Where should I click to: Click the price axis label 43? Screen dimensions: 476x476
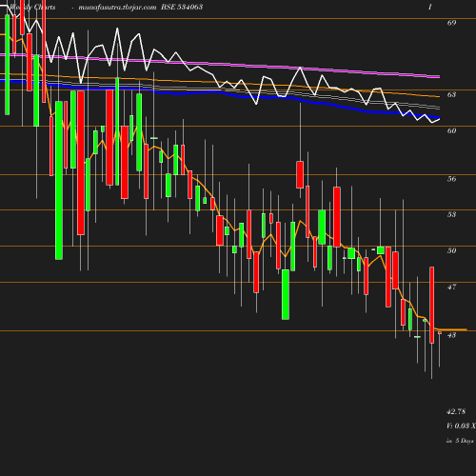coord(451,335)
